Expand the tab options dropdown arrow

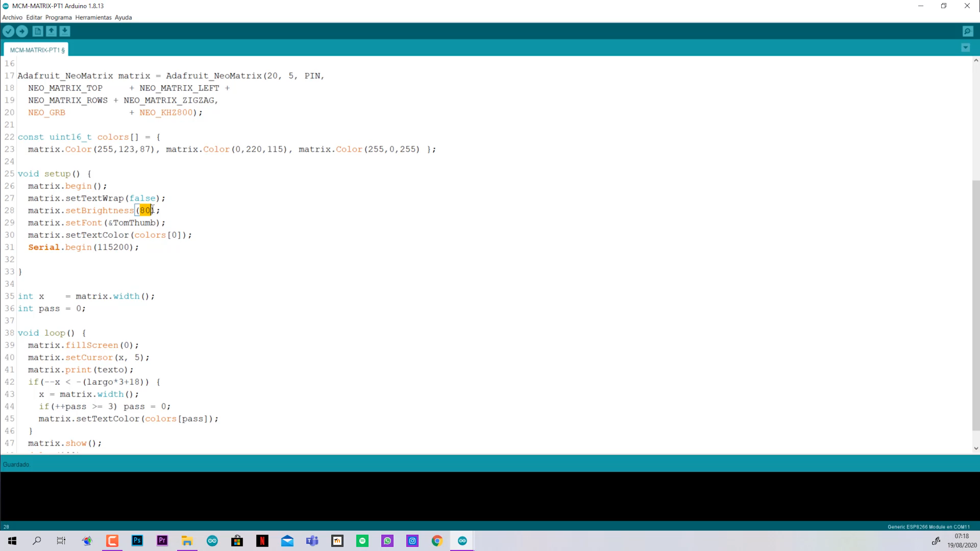[965, 48]
